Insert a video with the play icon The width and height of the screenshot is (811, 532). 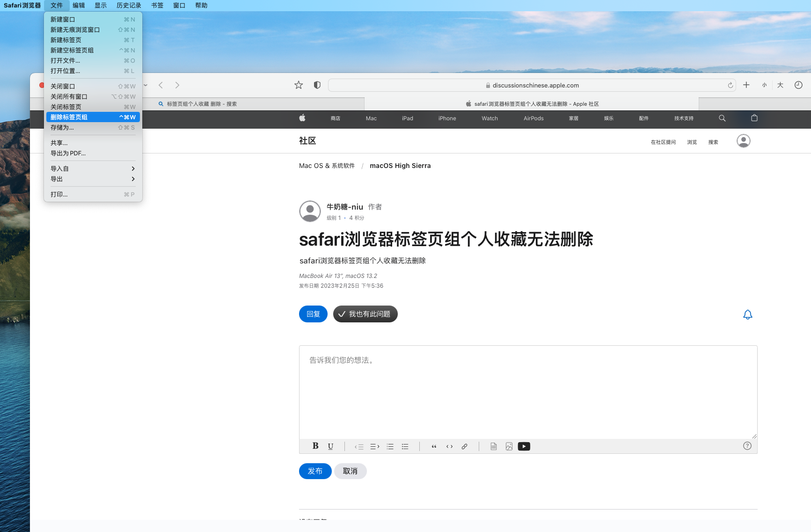524,446
